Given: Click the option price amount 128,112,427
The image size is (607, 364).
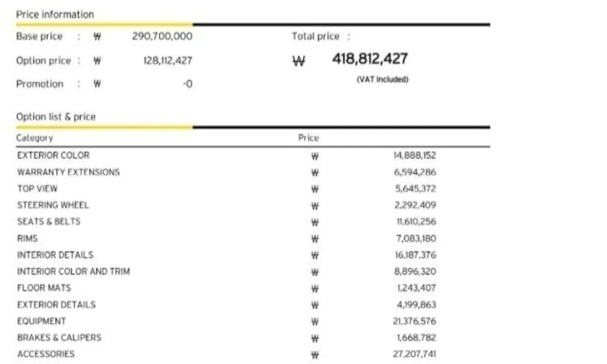Looking at the screenshot, I should coord(167,61).
